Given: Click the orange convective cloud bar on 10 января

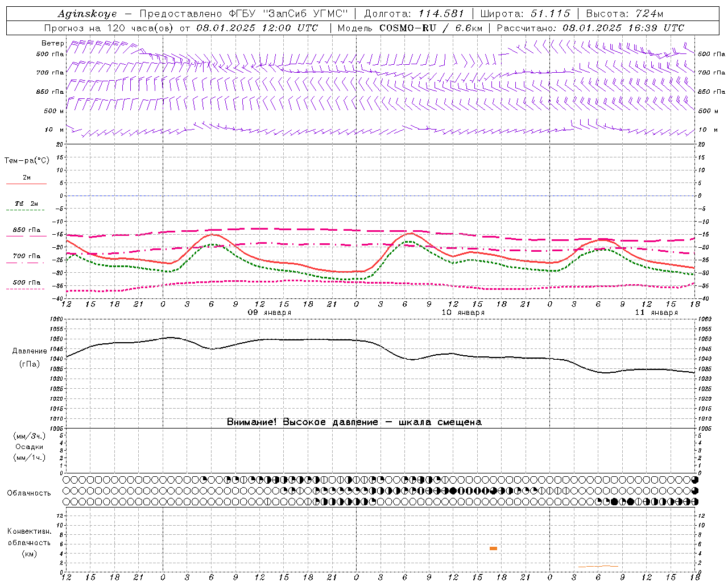Looking at the screenshot, I should coord(493,548).
